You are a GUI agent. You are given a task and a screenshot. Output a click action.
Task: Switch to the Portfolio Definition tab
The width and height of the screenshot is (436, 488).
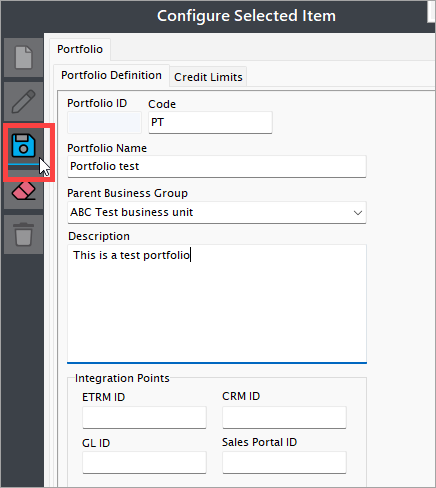tap(111, 75)
